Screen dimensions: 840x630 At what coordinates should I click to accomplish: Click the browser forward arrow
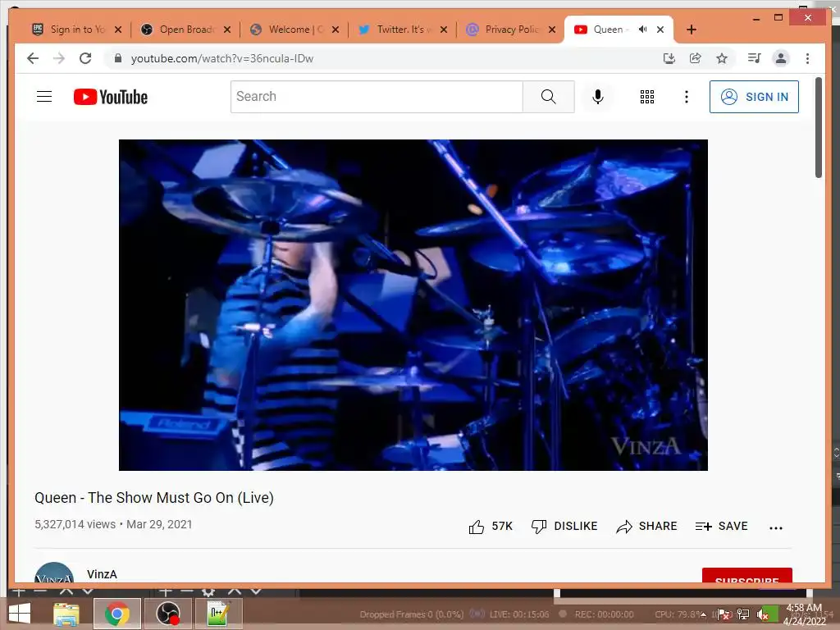[59, 58]
